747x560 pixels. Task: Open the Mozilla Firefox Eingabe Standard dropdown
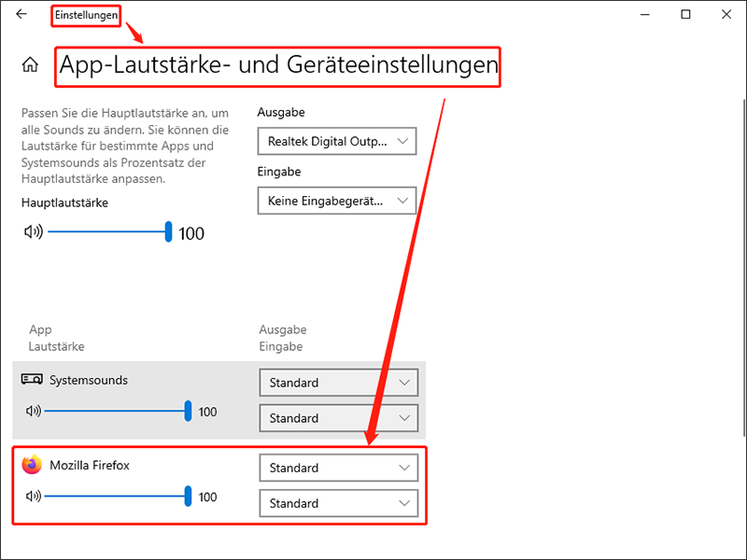[x=338, y=503]
